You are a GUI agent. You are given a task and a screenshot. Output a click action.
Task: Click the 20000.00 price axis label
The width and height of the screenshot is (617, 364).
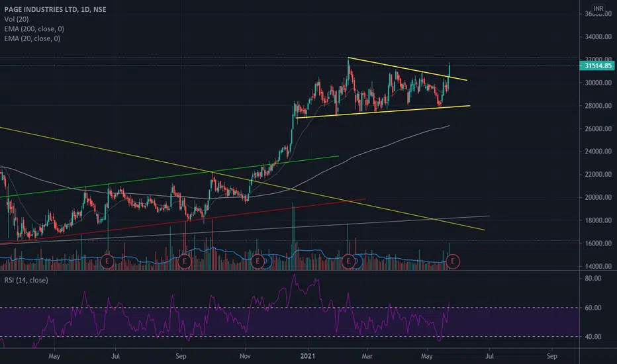[598, 197]
